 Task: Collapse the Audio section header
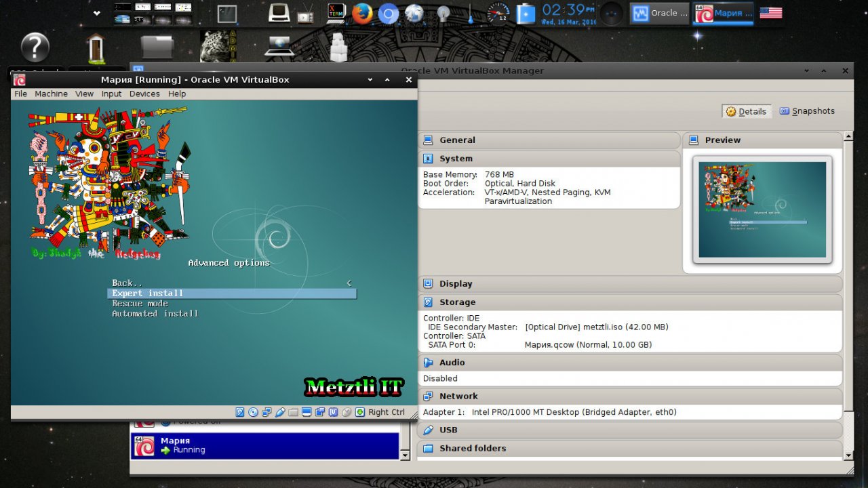pyautogui.click(x=630, y=363)
